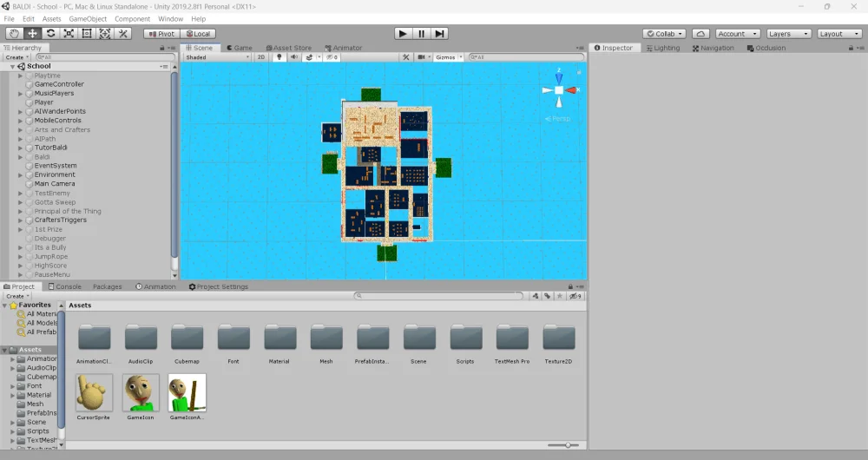
Task: Open the AudioClip folder thumbnail
Action: [141, 338]
